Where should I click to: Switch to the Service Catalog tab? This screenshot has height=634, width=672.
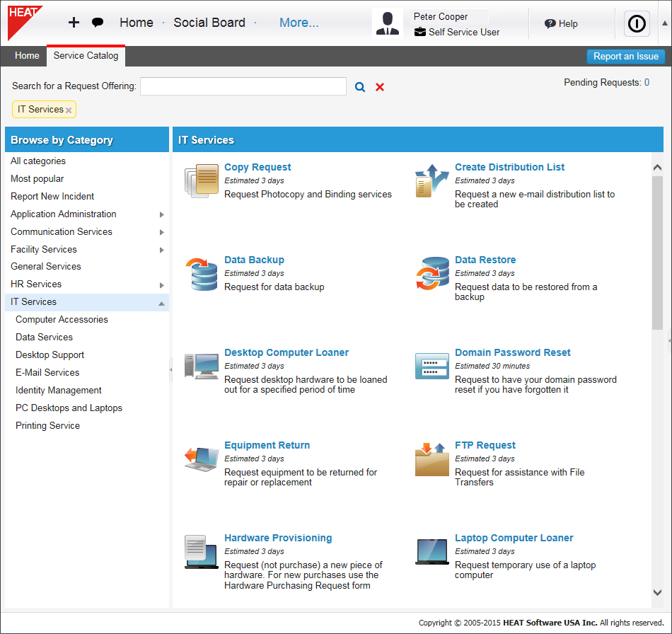click(86, 56)
